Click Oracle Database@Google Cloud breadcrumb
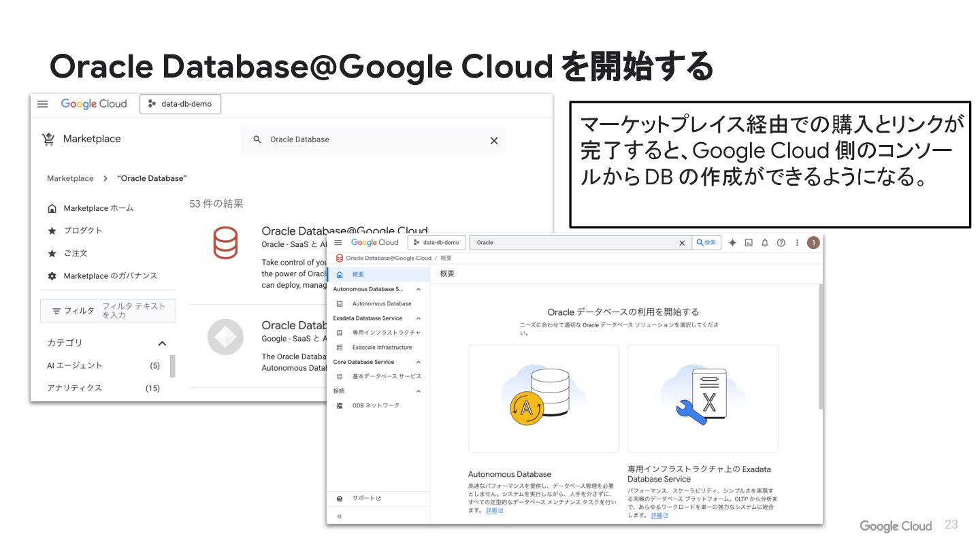980x551 pixels. 389,258
